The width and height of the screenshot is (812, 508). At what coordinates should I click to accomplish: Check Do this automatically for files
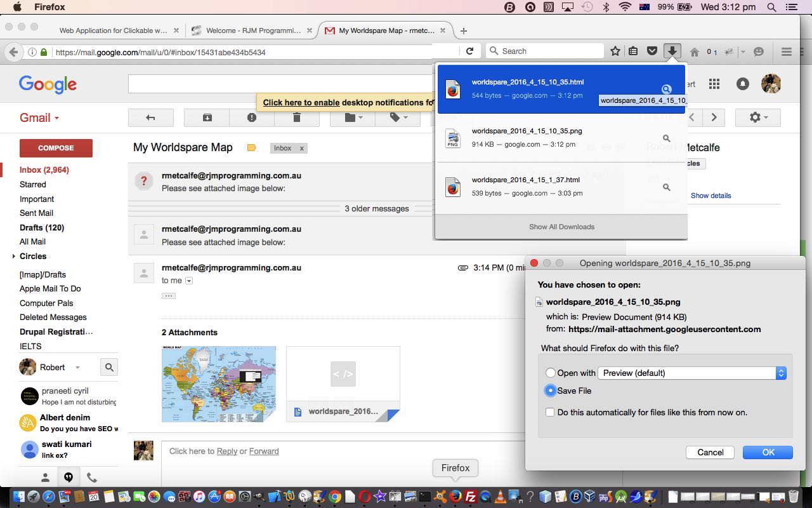(x=550, y=412)
